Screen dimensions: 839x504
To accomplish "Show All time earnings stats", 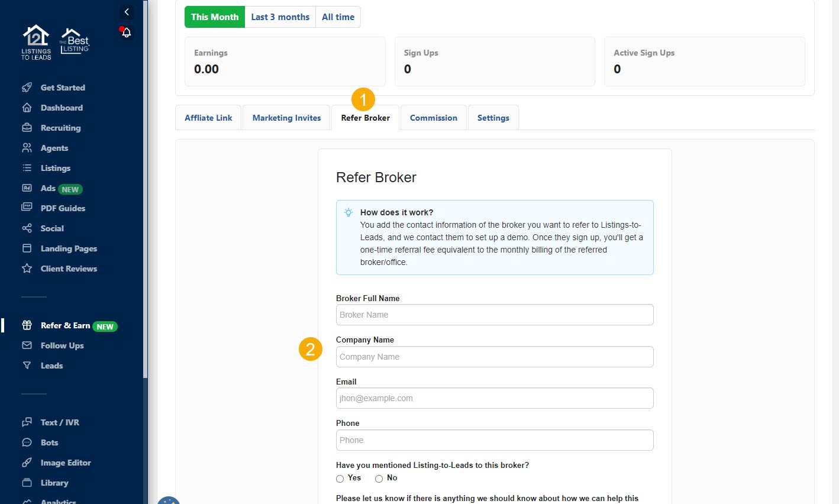I will (x=338, y=17).
